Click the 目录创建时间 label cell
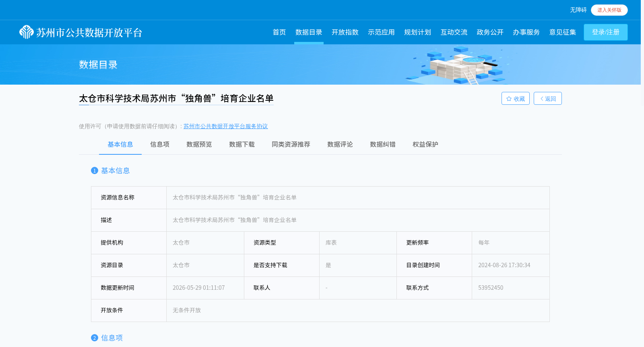 (x=434, y=265)
